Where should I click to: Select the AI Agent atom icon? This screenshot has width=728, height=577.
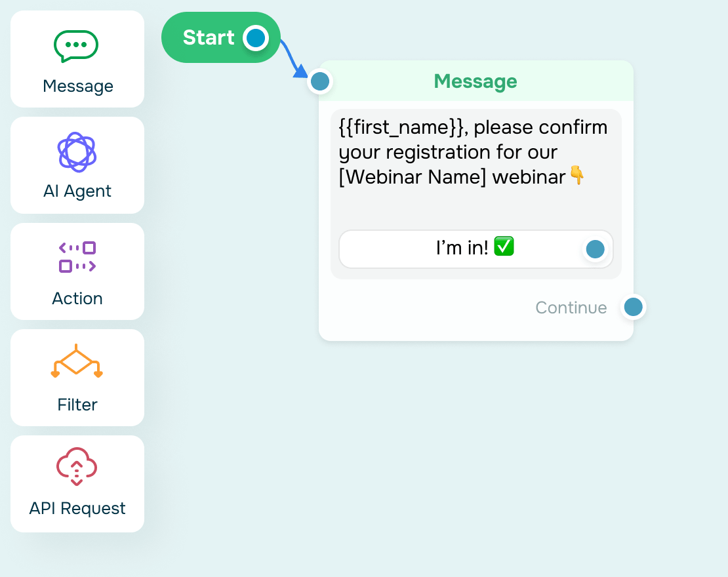click(77, 152)
